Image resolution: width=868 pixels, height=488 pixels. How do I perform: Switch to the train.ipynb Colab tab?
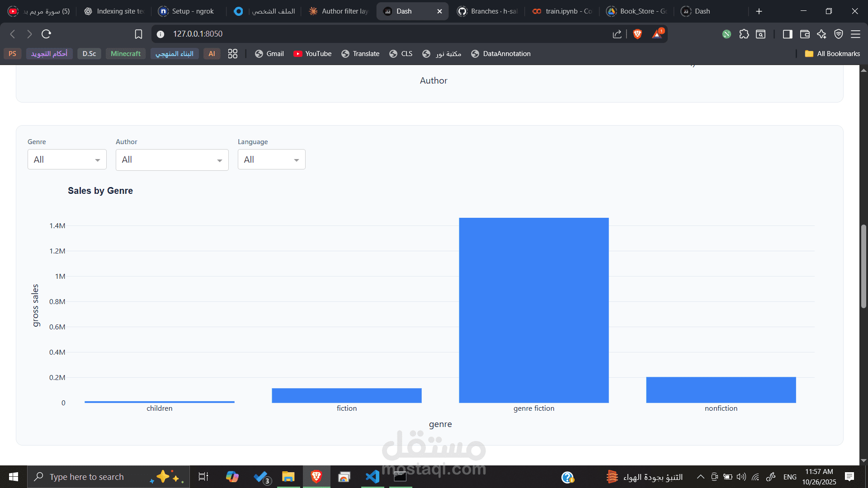pos(562,11)
